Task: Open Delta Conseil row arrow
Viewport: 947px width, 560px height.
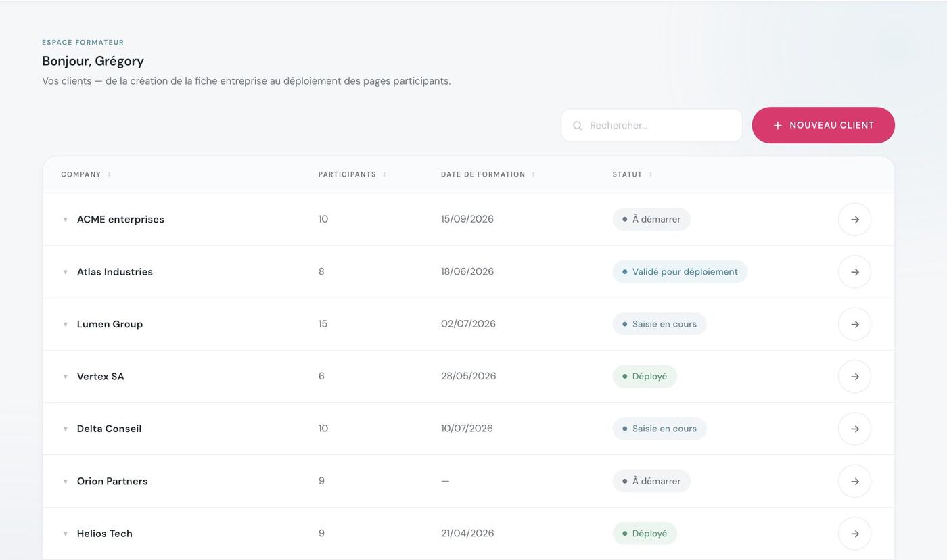Action: pyautogui.click(x=854, y=429)
